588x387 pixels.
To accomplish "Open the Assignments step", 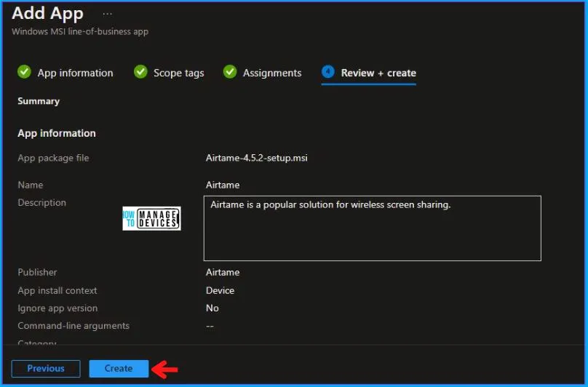I will tap(271, 73).
